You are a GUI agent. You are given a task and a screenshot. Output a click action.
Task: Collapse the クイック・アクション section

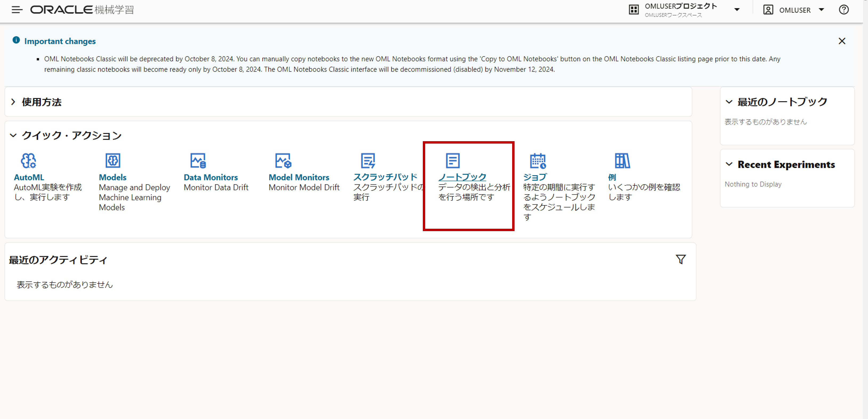pyautogui.click(x=13, y=136)
